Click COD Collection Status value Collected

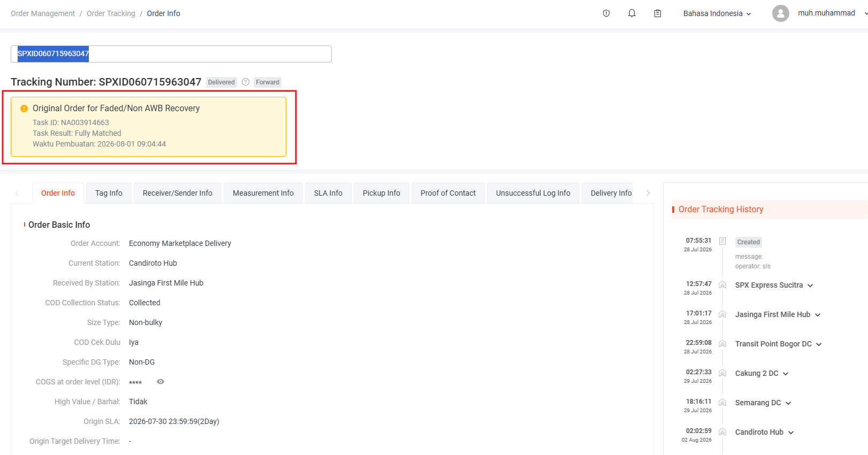click(144, 303)
